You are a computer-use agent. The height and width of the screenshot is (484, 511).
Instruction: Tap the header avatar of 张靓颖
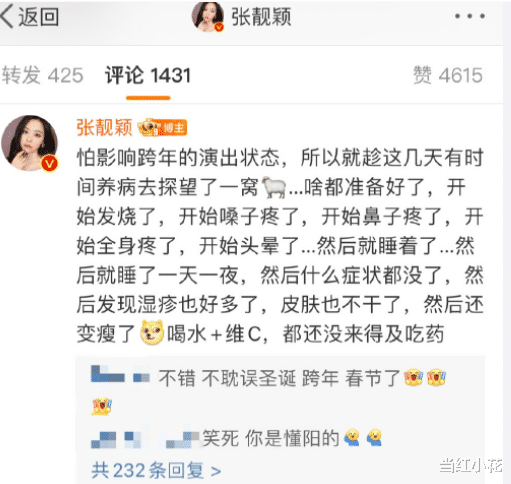208,17
